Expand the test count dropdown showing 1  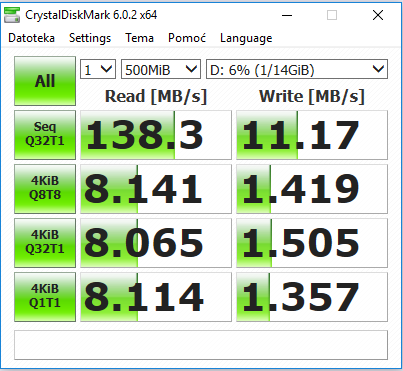[x=98, y=69]
